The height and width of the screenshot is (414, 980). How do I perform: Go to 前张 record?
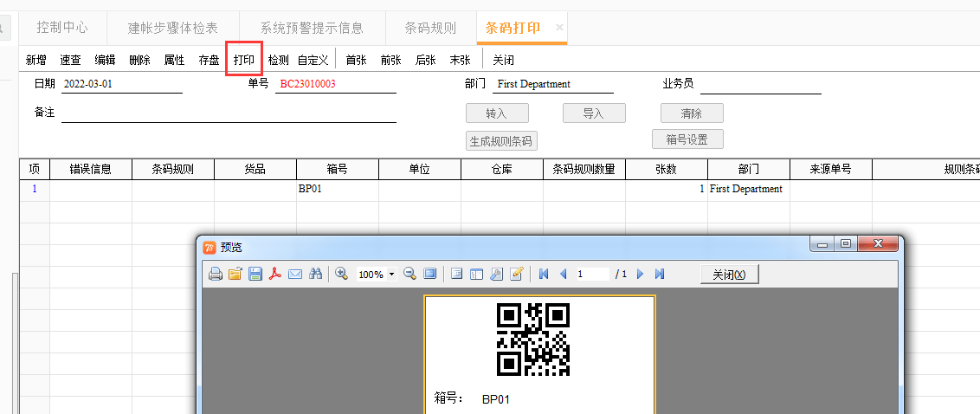390,60
